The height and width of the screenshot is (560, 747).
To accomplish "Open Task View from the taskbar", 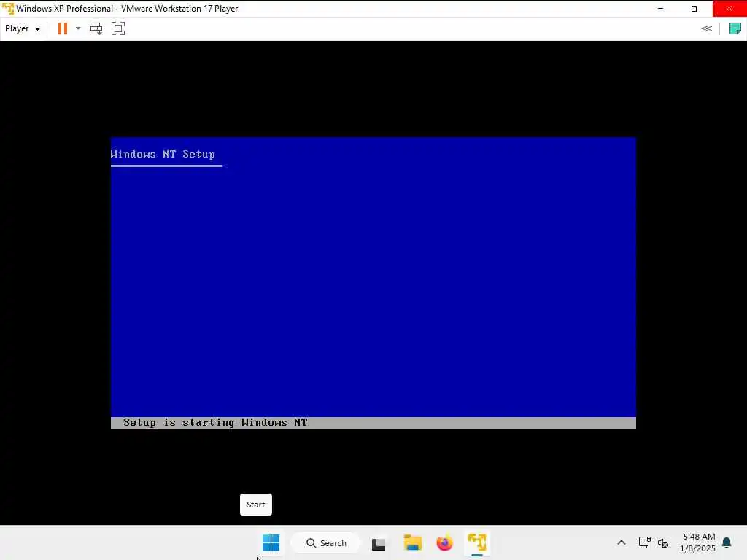I will click(379, 543).
